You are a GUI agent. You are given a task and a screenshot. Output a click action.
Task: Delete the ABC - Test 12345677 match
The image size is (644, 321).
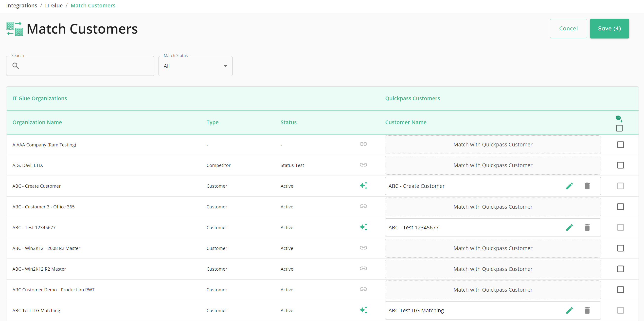[x=587, y=228]
